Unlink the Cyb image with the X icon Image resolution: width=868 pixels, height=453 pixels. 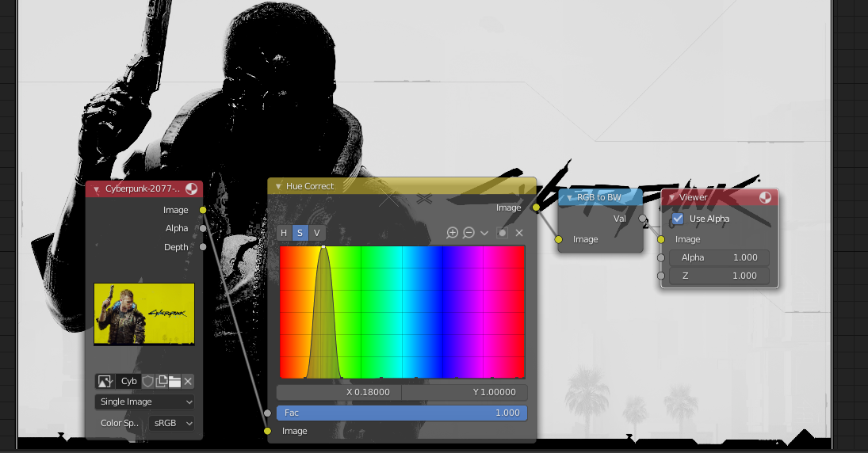(188, 381)
